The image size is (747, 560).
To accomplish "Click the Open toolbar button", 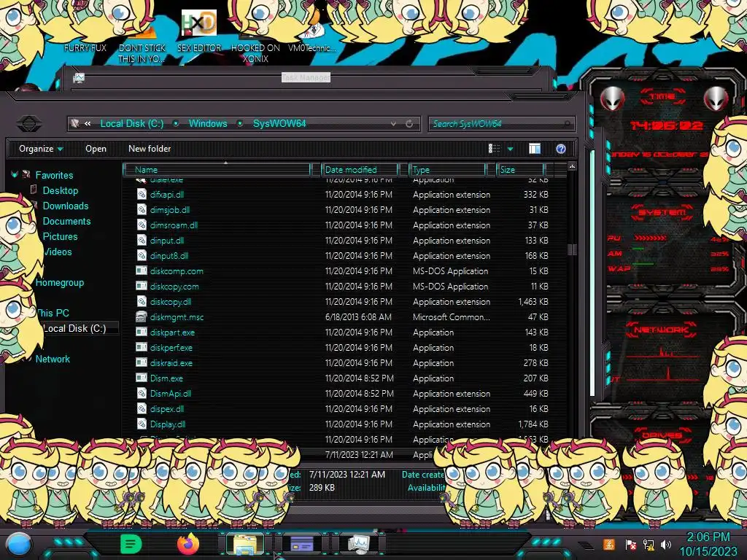I will [96, 149].
